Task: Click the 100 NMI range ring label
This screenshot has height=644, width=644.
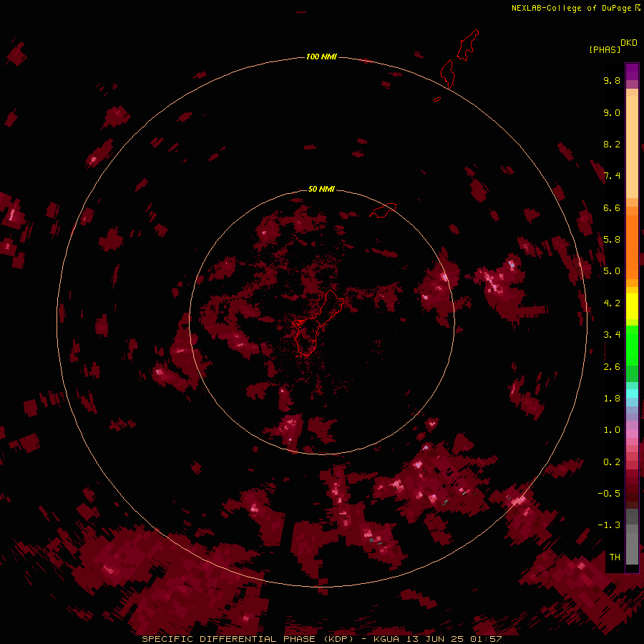Action: (321, 57)
